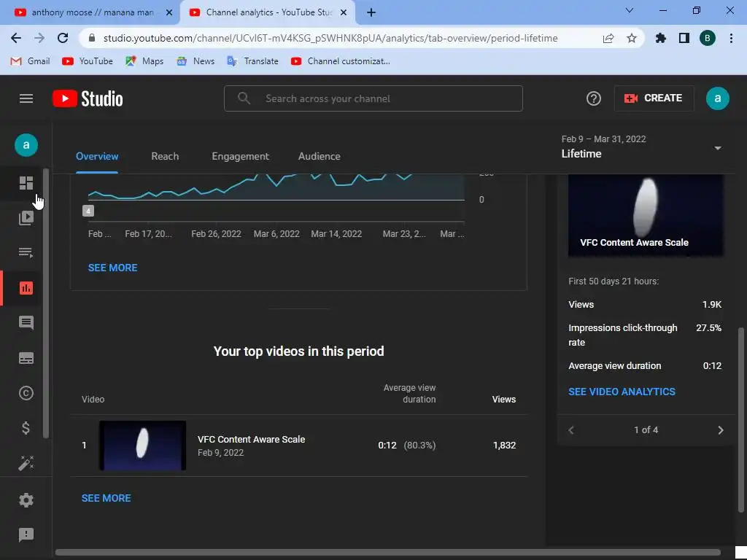Open the Content sidebar icon

pyautogui.click(x=26, y=217)
